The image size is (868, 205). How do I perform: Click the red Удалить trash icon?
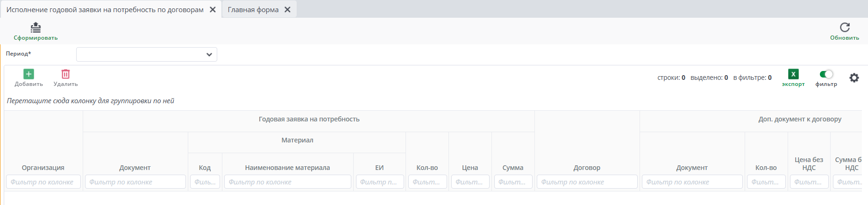[x=65, y=74]
